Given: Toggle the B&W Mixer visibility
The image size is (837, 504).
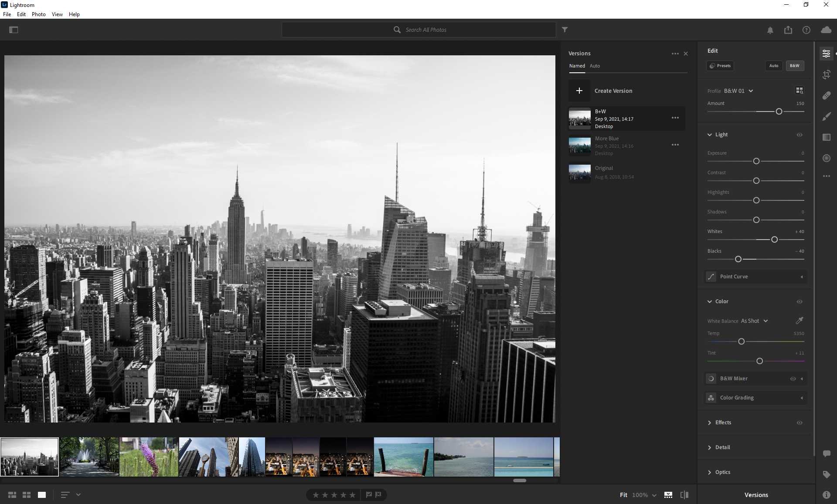Looking at the screenshot, I should tap(793, 379).
